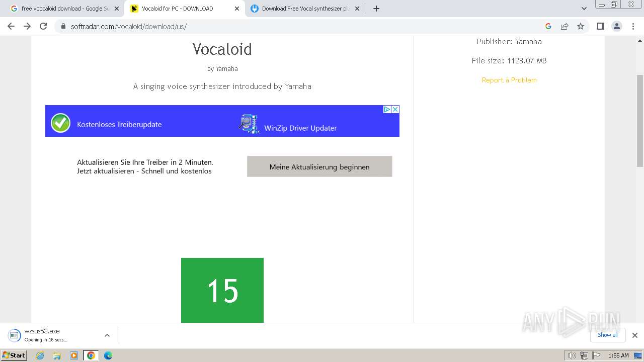Open Chrome profile menu
Viewport: 644px width, 362px height.
tap(616, 26)
